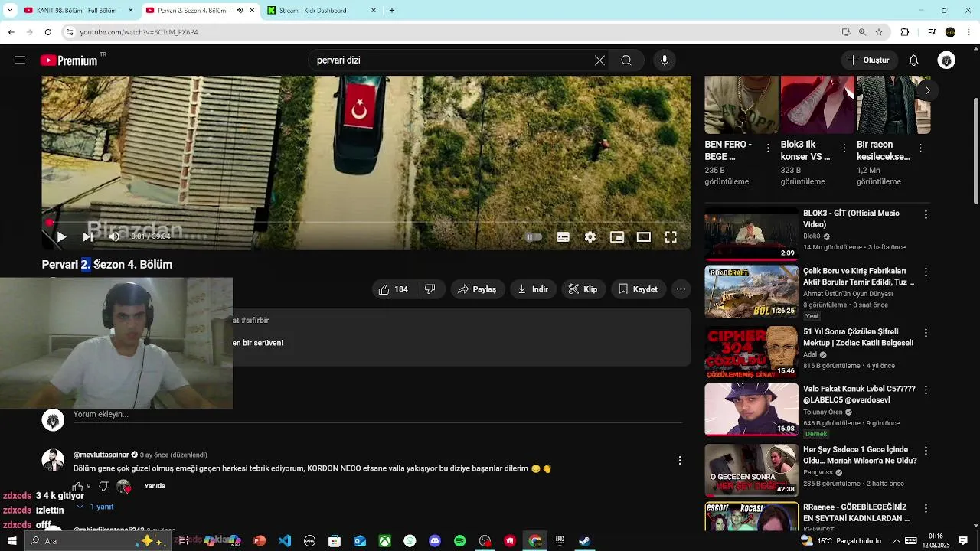The height and width of the screenshot is (551, 980).
Task: Toggle the autoplay switch in player
Action: tap(534, 237)
